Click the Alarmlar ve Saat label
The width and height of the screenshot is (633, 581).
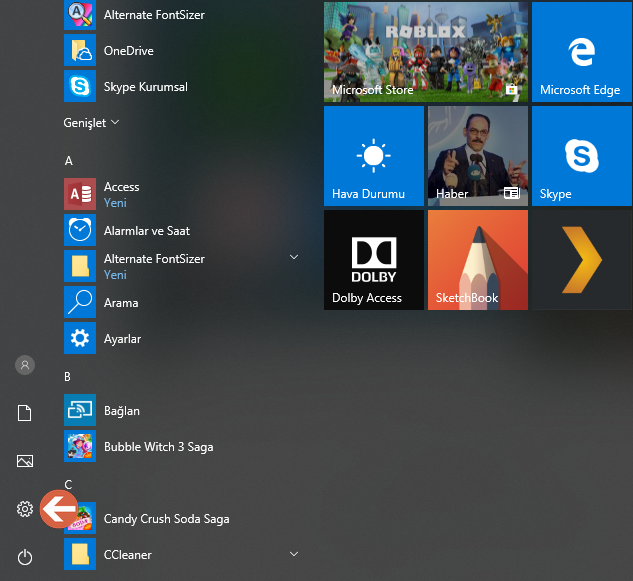[147, 231]
